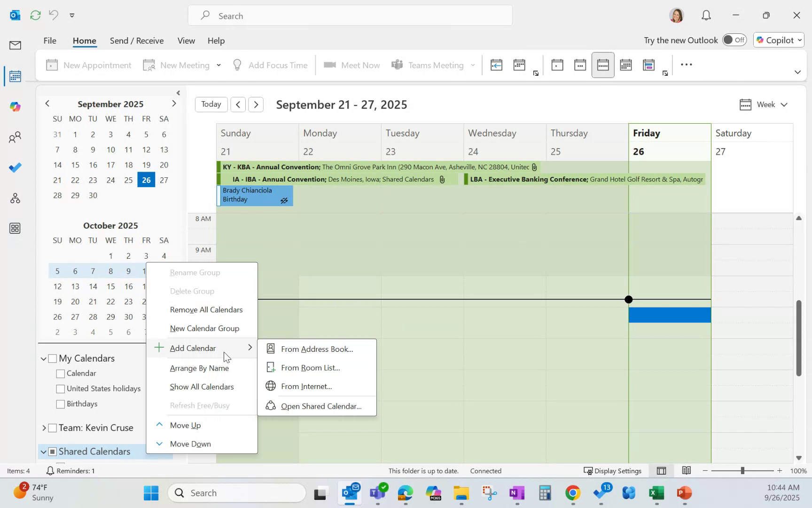Open the Send / Receive ribbon tab
The width and height of the screenshot is (812, 508).
(x=137, y=40)
